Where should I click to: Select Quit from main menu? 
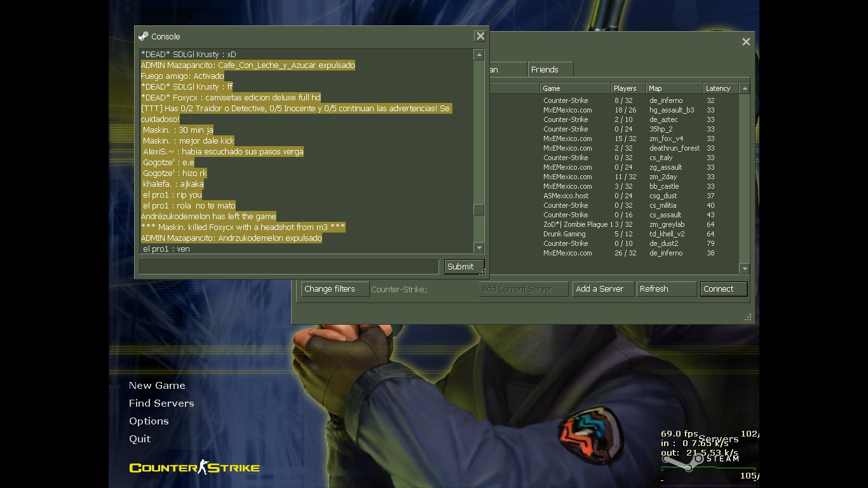click(140, 439)
